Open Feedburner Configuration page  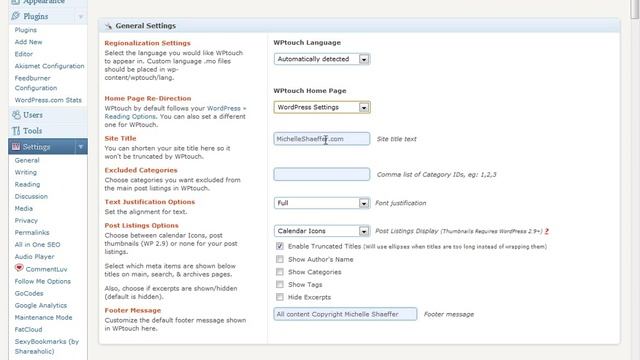[36, 83]
